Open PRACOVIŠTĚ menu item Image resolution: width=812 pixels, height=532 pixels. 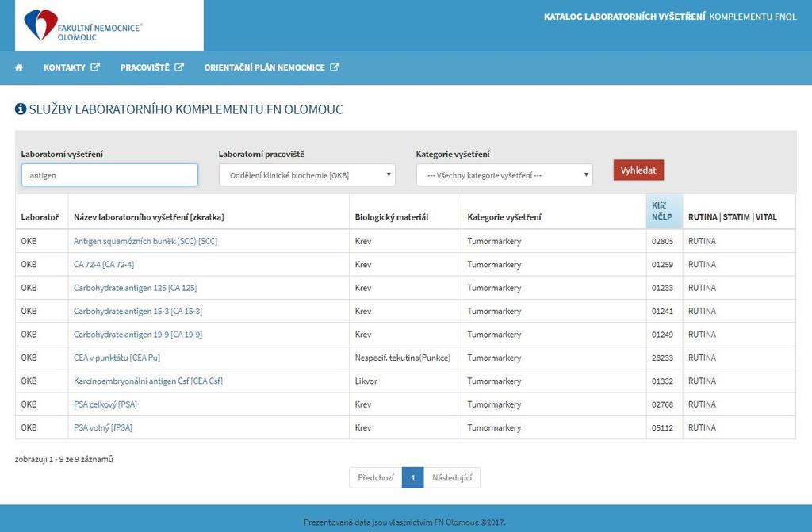coord(151,67)
